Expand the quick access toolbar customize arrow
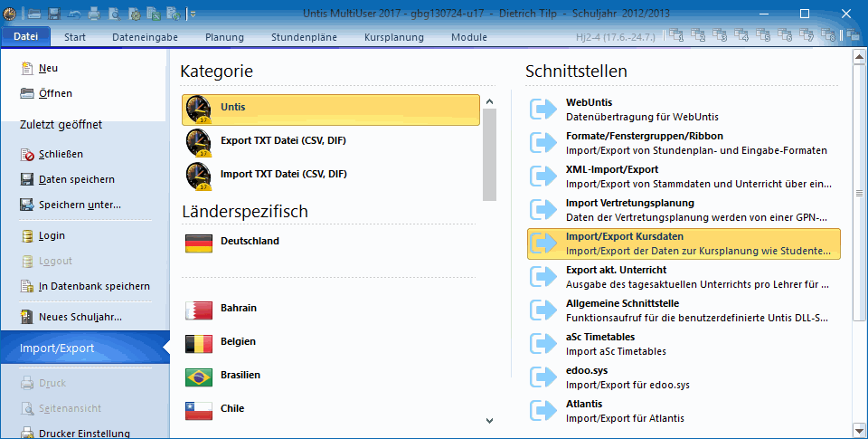 tap(193, 14)
